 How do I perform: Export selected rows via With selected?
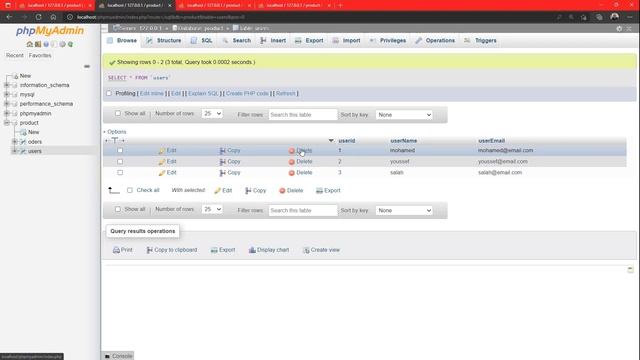[328, 191]
